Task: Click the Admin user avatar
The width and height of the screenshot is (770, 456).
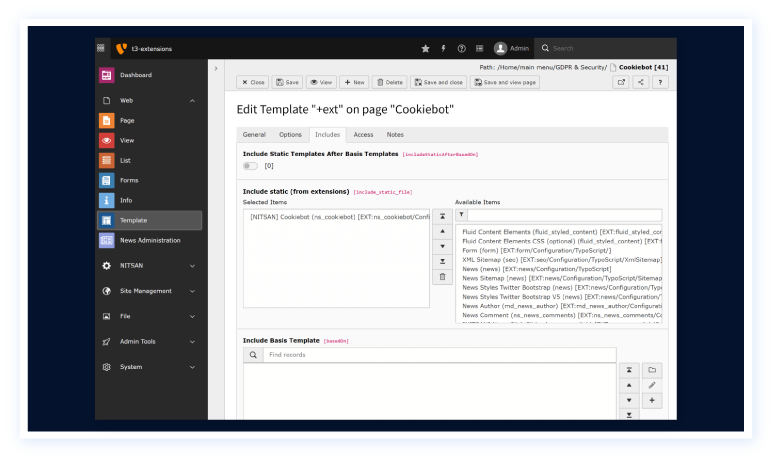Action: (500, 48)
